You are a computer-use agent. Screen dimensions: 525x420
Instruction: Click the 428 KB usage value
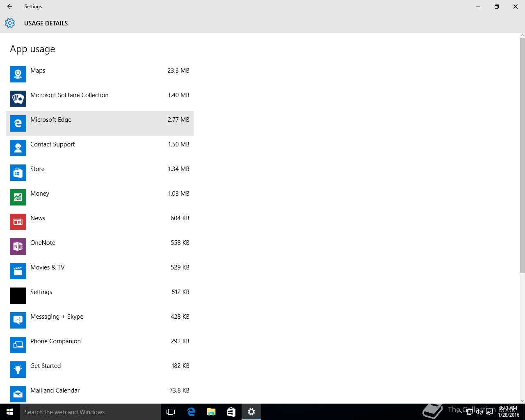click(180, 317)
